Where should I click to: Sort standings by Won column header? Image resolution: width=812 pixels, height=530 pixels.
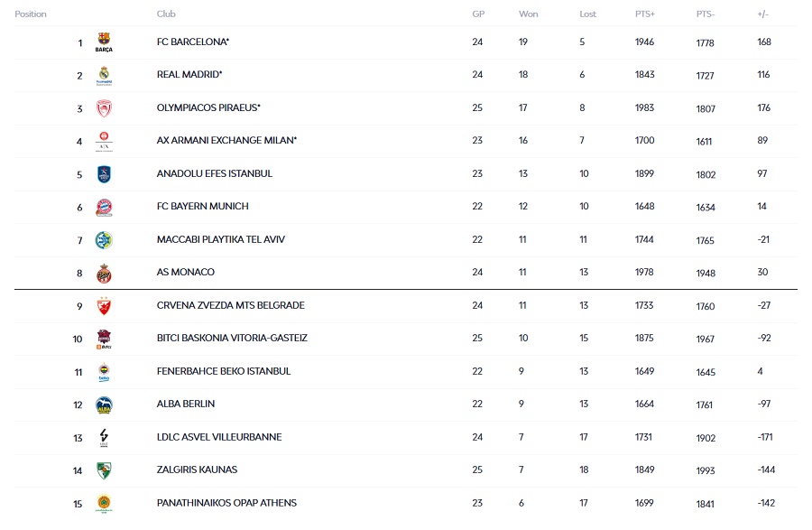pos(529,14)
